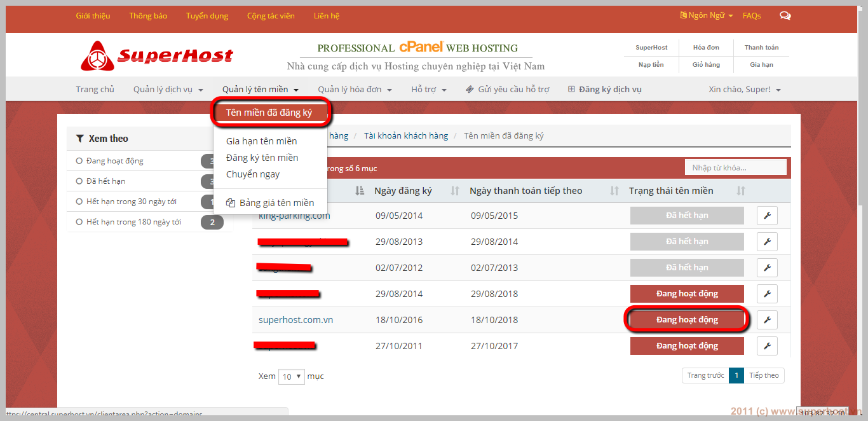Open the FAQs link
This screenshot has width=868, height=421.
752,16
